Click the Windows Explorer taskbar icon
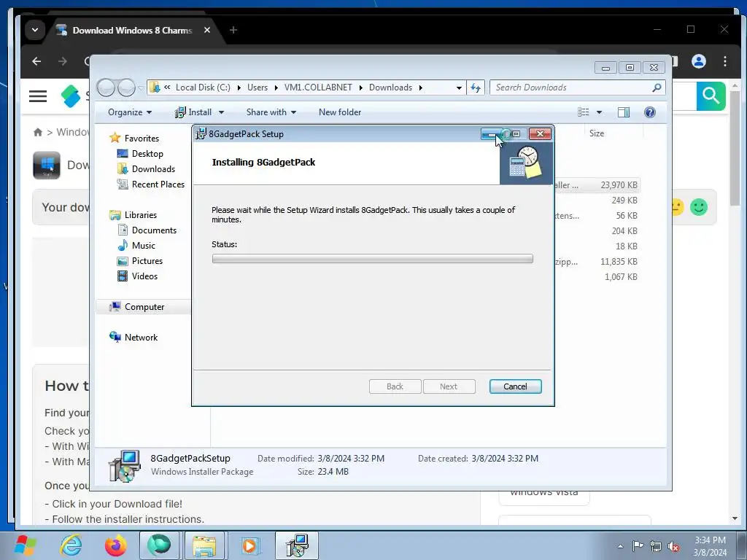The width and height of the screenshot is (747, 560). click(204, 545)
